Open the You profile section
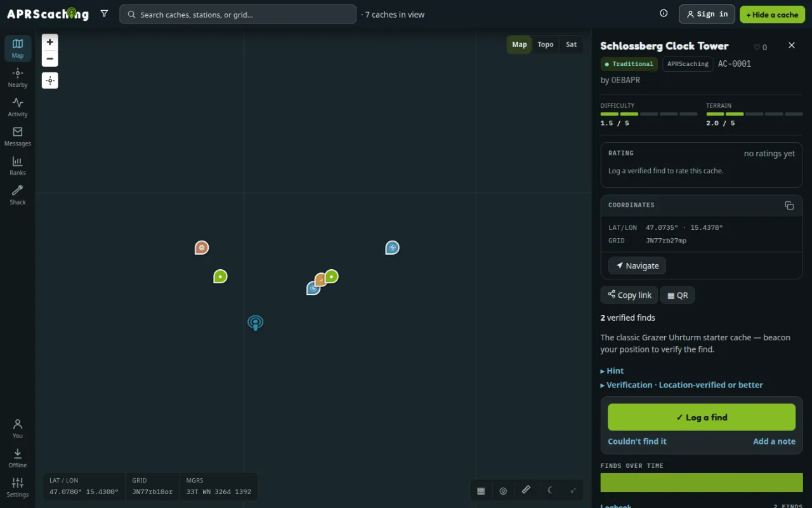The width and height of the screenshot is (812, 508). [x=18, y=428]
